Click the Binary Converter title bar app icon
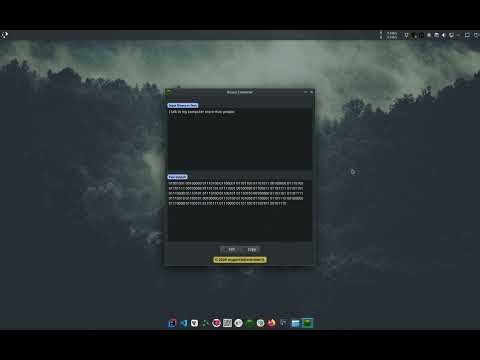This screenshot has height=360, width=480. point(169,92)
